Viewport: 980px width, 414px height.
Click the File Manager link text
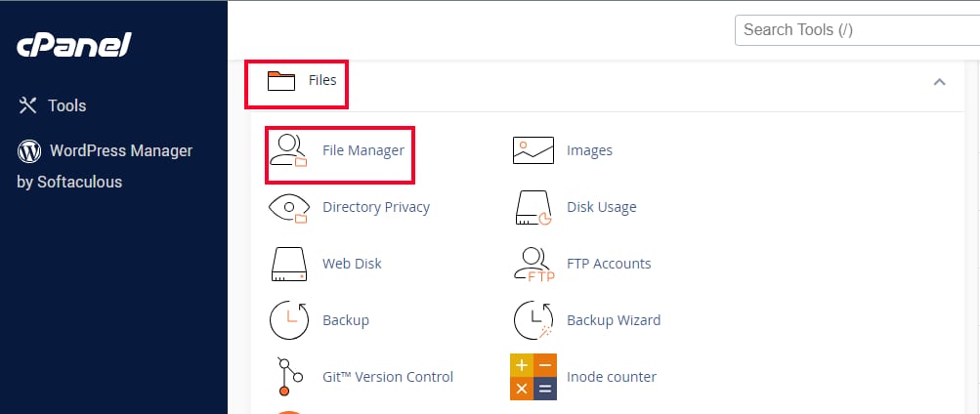pyautogui.click(x=362, y=150)
